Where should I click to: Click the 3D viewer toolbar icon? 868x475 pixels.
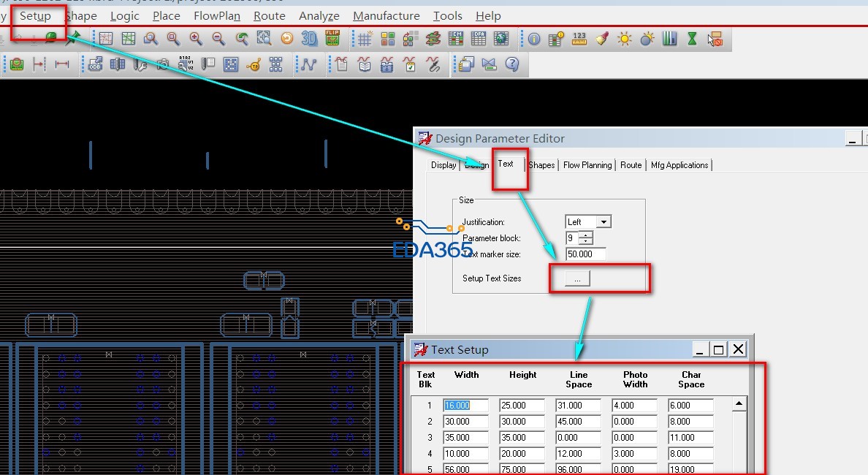310,39
